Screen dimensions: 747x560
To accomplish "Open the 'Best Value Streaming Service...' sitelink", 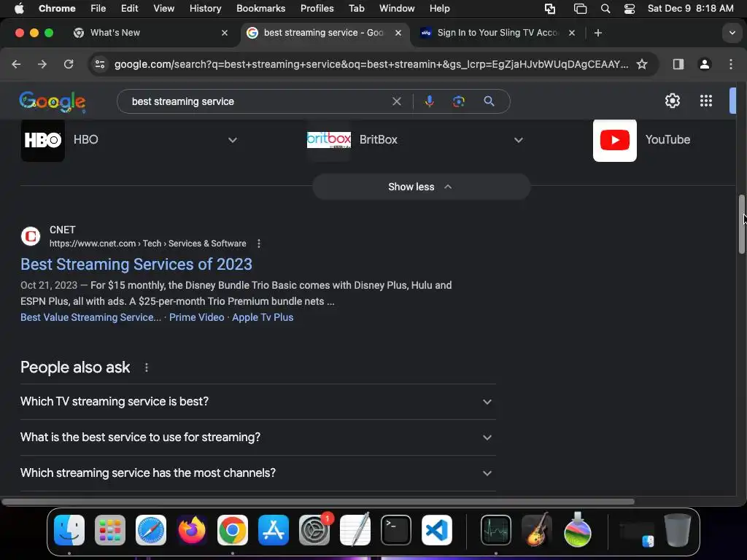I will coord(90,317).
